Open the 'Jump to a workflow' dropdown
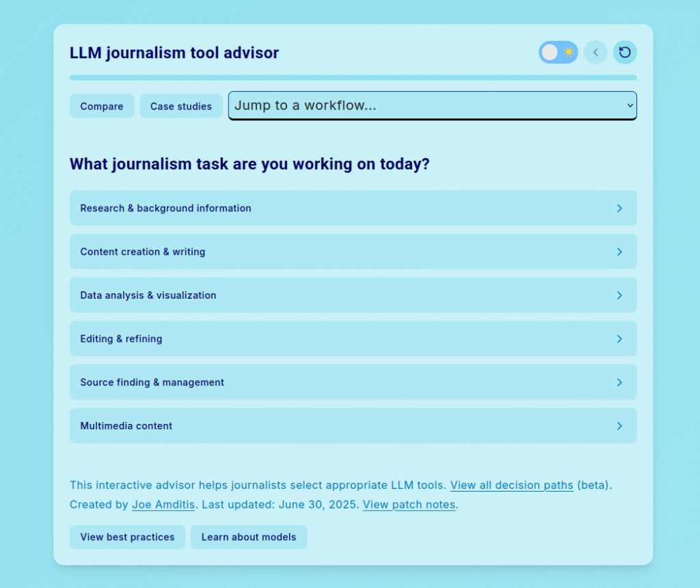This screenshot has width=700, height=588. (x=432, y=105)
